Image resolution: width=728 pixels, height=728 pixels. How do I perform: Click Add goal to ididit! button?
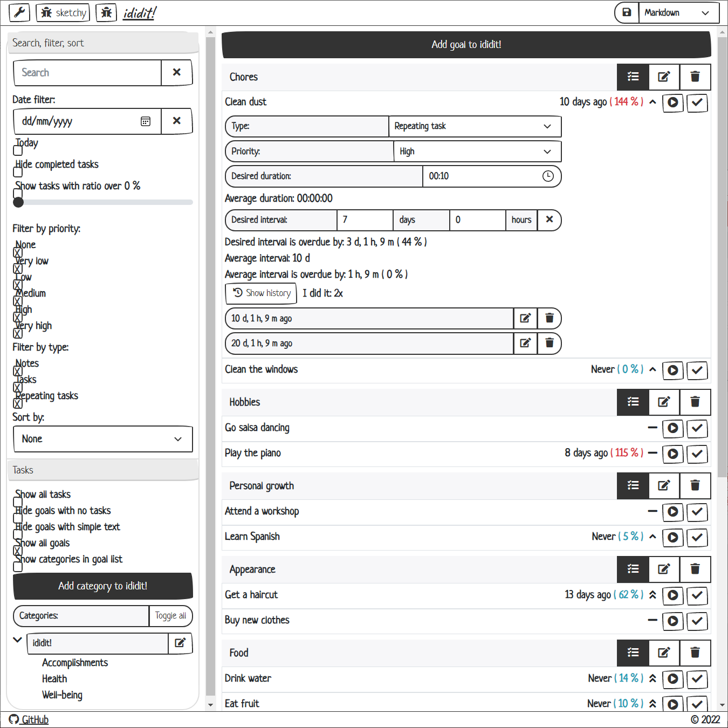click(x=466, y=45)
